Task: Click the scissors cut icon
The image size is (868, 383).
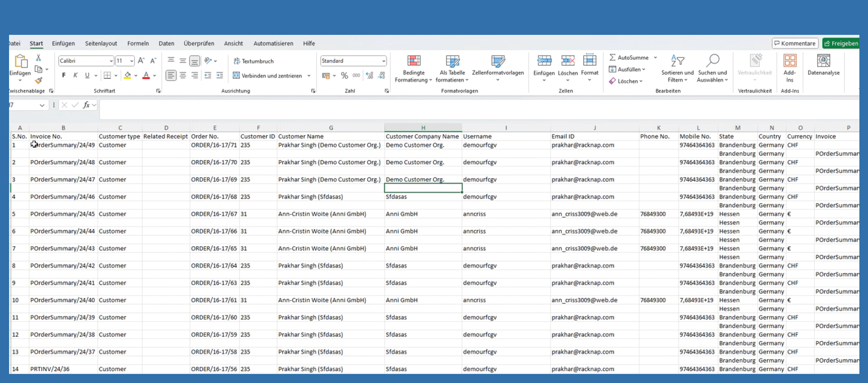Action: tap(38, 58)
